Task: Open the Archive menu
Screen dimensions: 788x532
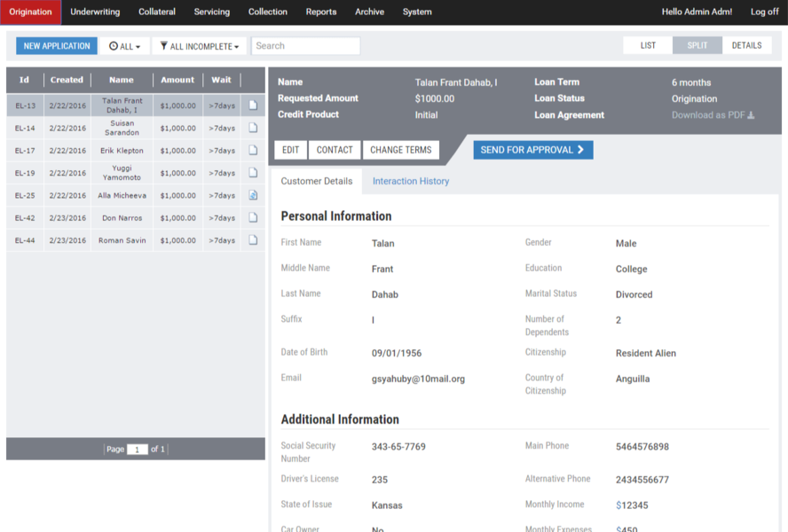Action: coord(369,12)
